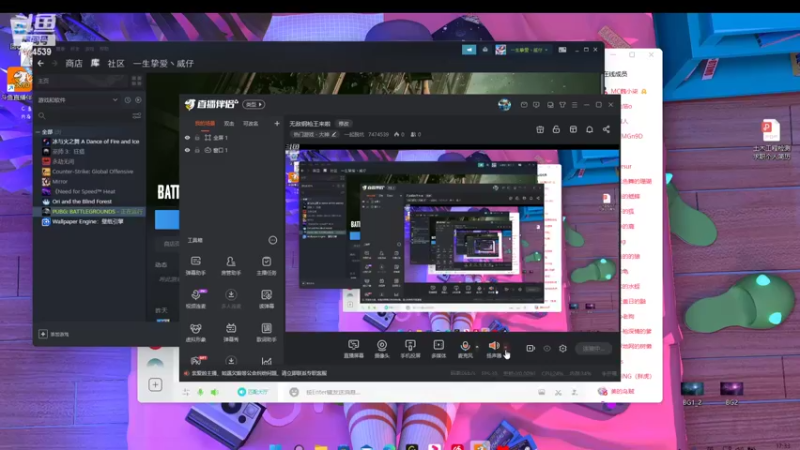Hide the 窗口 1 scene source
This screenshot has height=450, width=800.
point(187,151)
